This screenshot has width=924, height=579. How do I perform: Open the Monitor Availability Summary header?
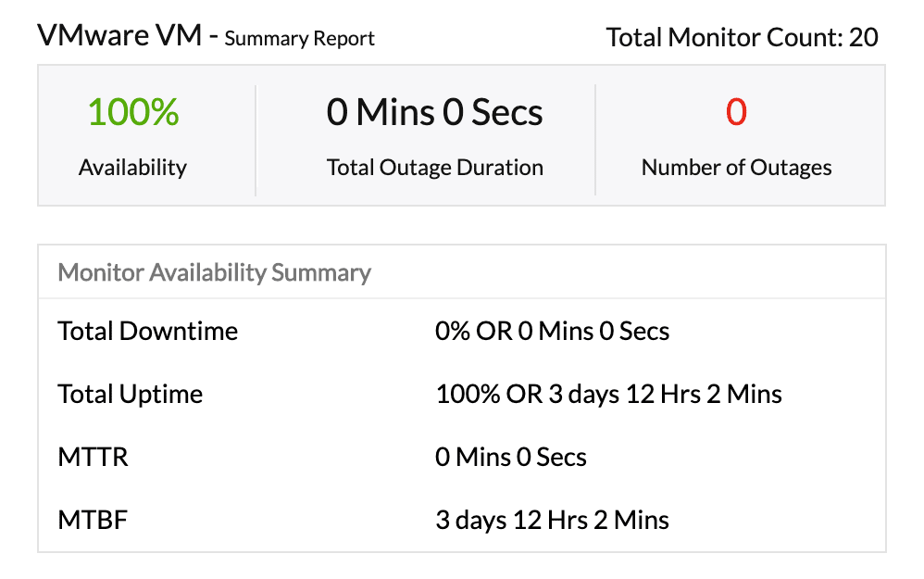tap(214, 272)
